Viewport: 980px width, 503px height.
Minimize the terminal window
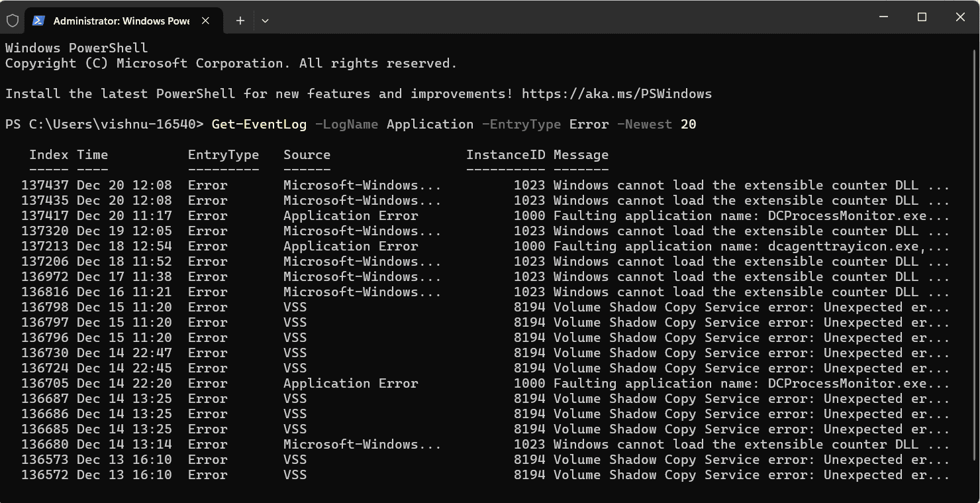click(883, 17)
